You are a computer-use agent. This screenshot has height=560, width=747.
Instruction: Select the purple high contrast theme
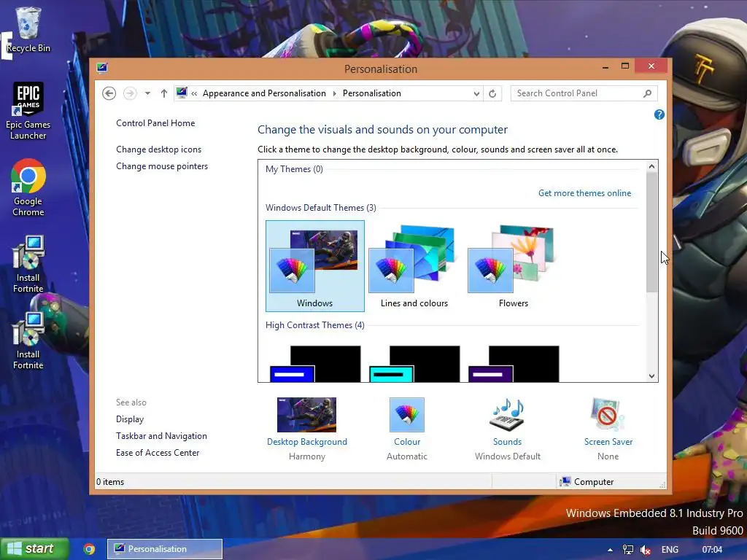click(514, 364)
